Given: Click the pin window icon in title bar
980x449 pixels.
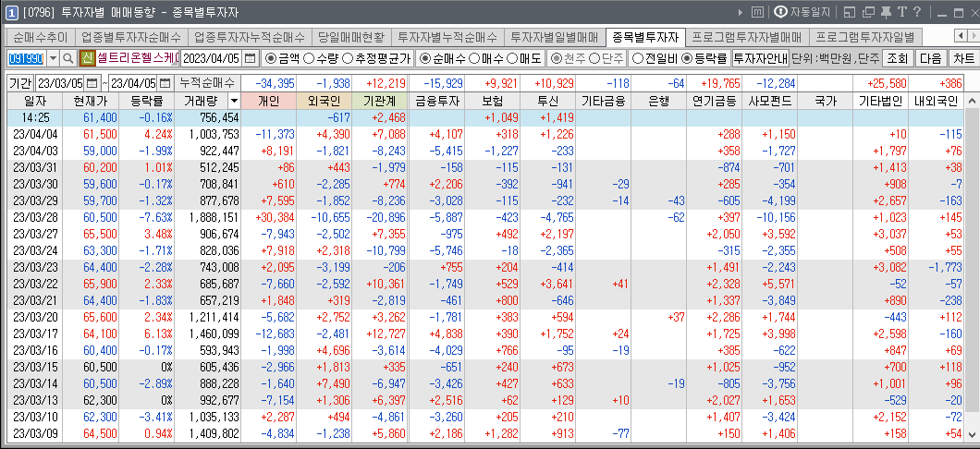Looking at the screenshot, I should coord(886,12).
